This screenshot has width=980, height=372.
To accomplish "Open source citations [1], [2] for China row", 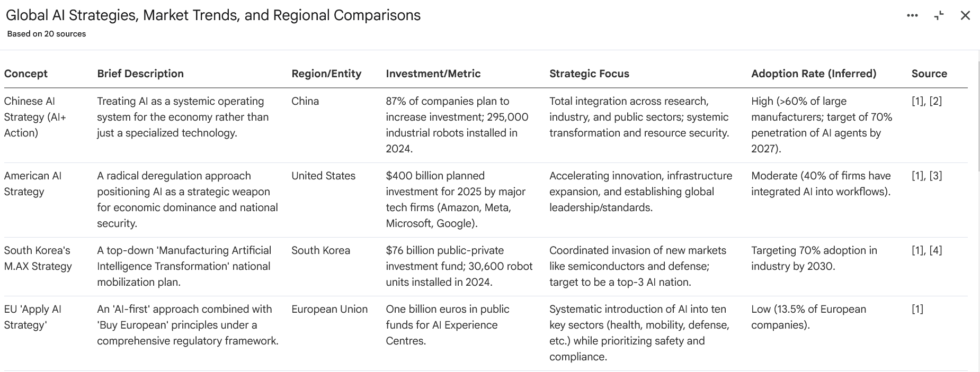I will click(x=926, y=101).
